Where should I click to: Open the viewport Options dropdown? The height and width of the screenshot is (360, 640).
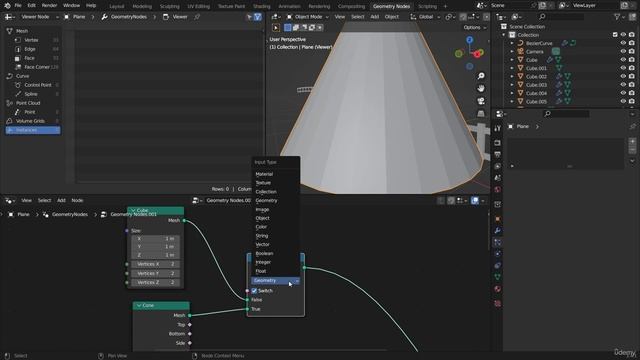(475, 27)
